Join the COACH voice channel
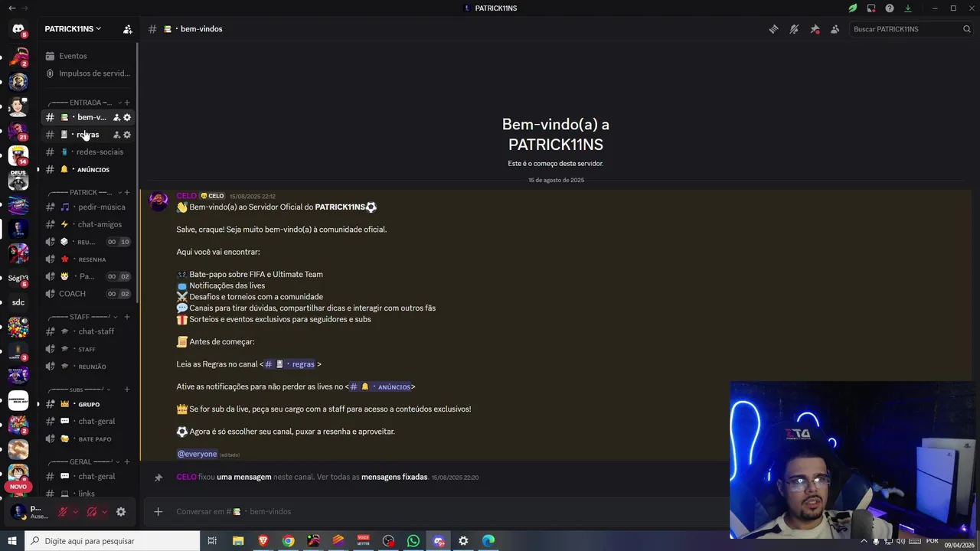This screenshot has width=980, height=551. [x=89, y=294]
